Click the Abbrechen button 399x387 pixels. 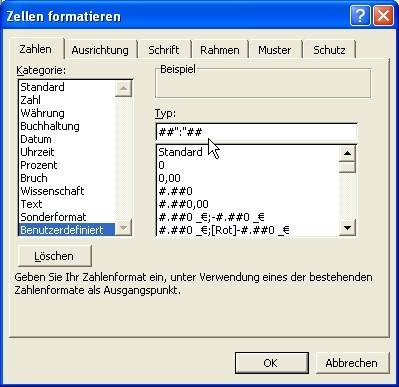352,363
